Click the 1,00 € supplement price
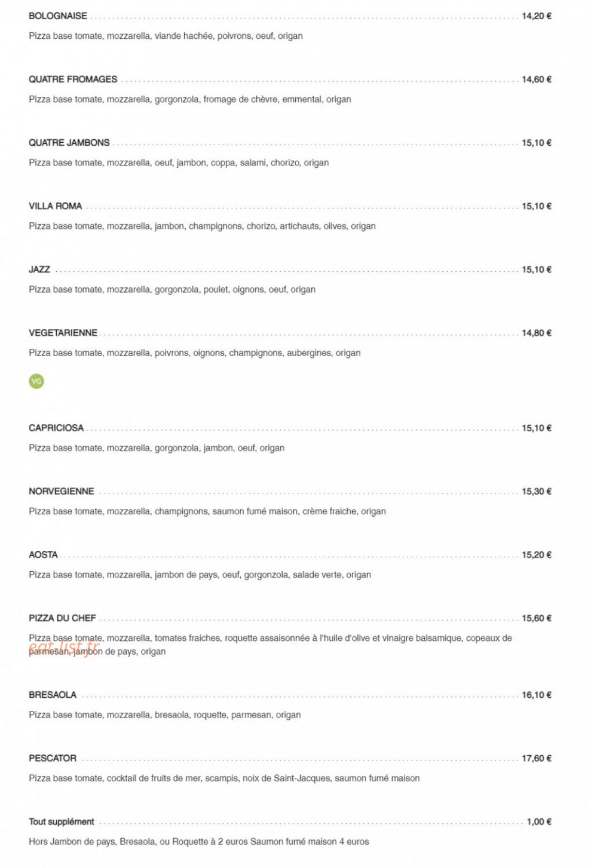Screen dimensions: 591x868 tap(539, 821)
